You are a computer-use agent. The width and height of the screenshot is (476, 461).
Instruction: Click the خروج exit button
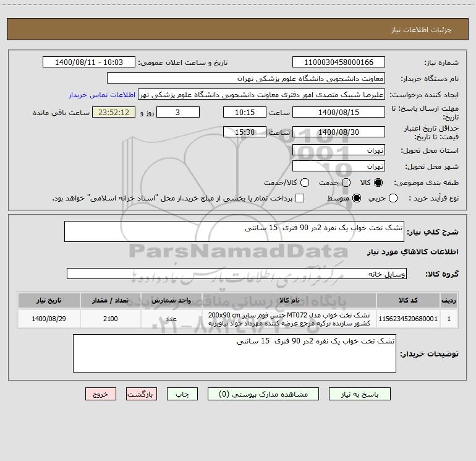(101, 394)
